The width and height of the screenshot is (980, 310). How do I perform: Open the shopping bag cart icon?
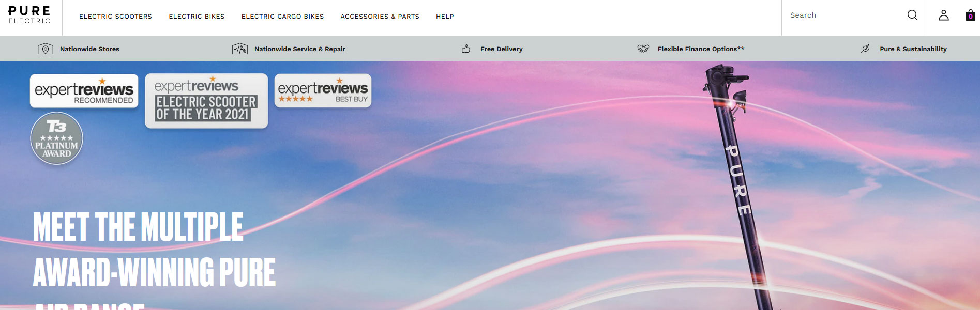[971, 15]
